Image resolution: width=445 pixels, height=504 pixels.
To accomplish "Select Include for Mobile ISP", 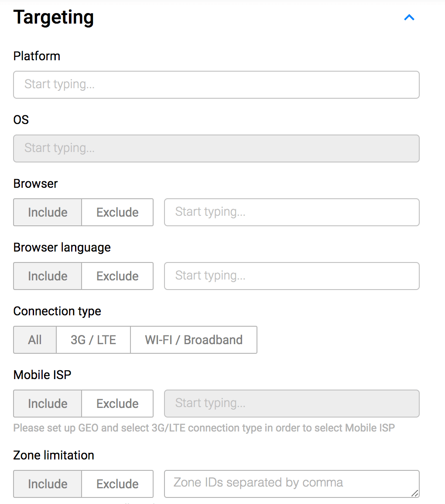I will tap(47, 404).
